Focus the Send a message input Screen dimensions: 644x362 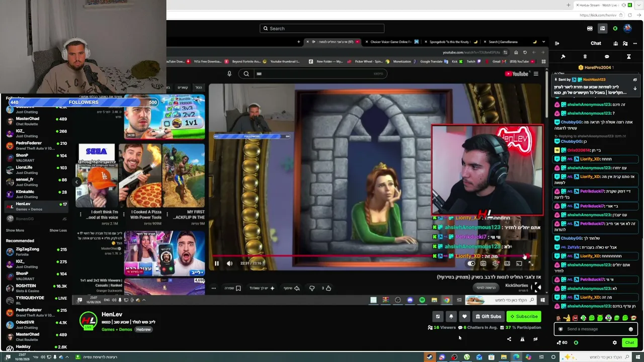tap(596, 329)
